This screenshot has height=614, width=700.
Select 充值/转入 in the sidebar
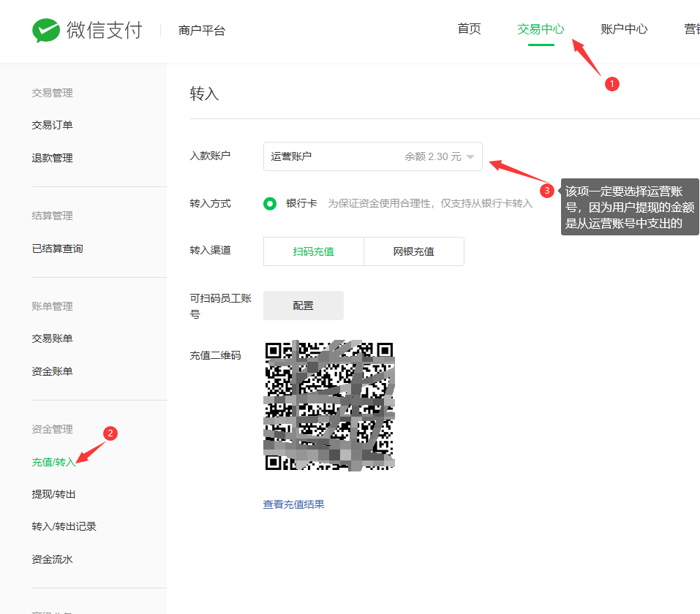pos(53,462)
